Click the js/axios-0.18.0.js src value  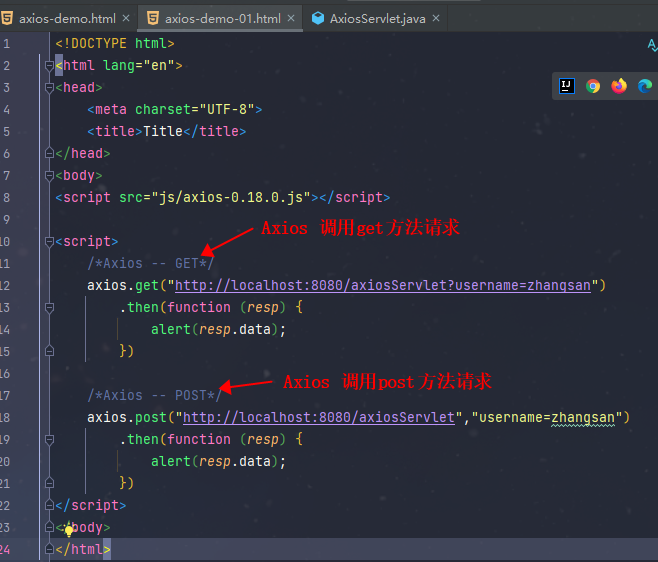[230, 197]
